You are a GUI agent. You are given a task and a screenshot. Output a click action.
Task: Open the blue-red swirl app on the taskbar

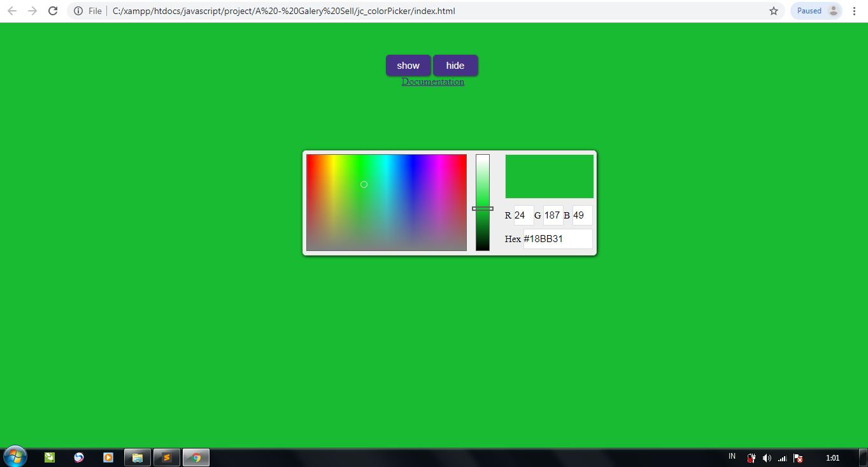79,457
